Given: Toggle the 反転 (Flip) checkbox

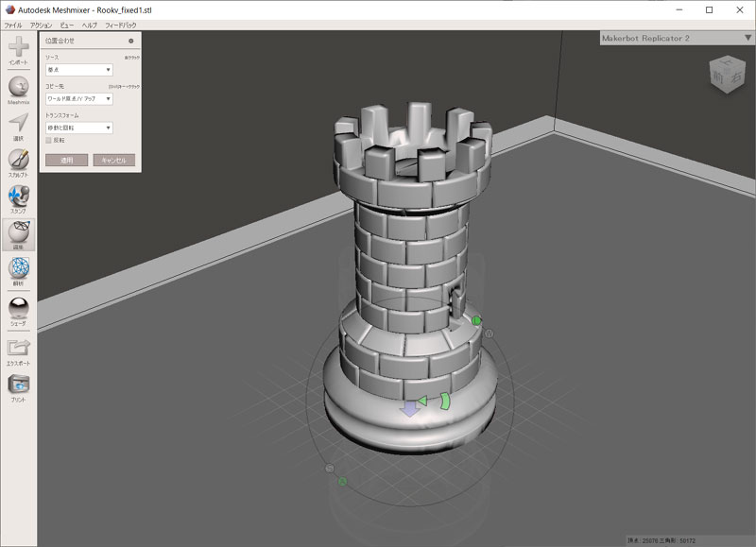Looking at the screenshot, I should pos(49,140).
